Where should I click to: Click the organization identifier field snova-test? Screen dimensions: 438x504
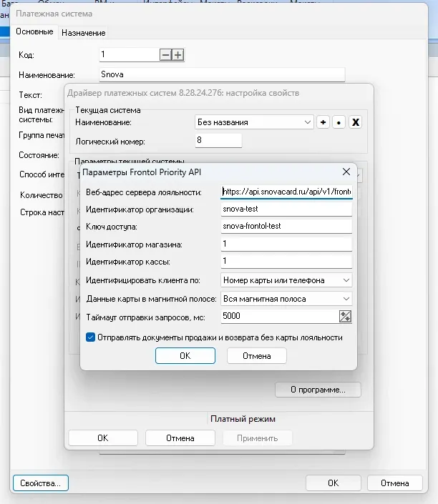point(286,209)
